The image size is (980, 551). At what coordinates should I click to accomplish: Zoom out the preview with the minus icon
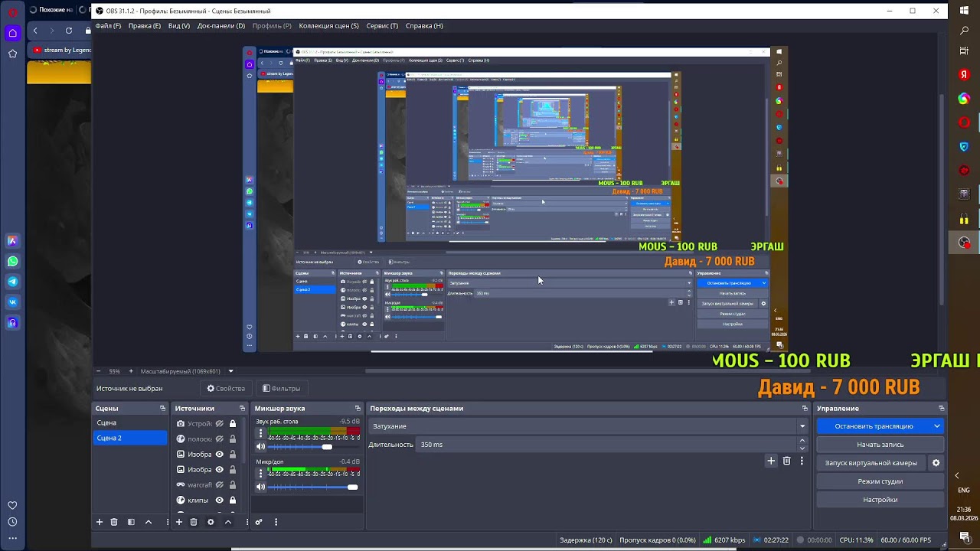click(x=98, y=371)
